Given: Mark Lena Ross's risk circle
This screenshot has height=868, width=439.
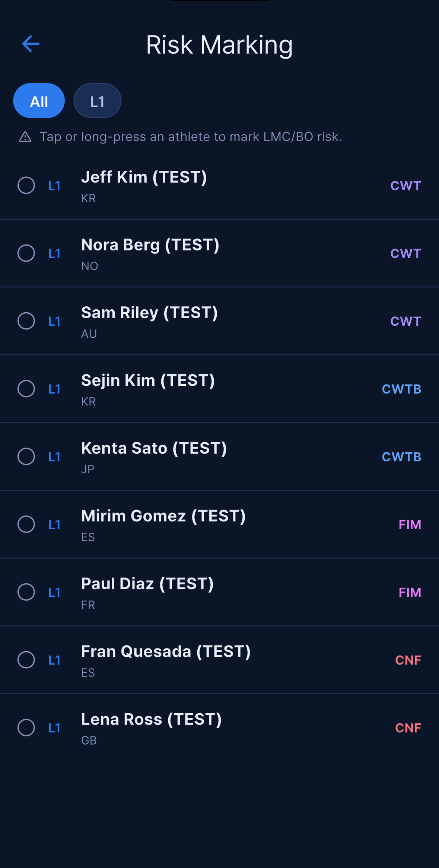Looking at the screenshot, I should 26,728.
